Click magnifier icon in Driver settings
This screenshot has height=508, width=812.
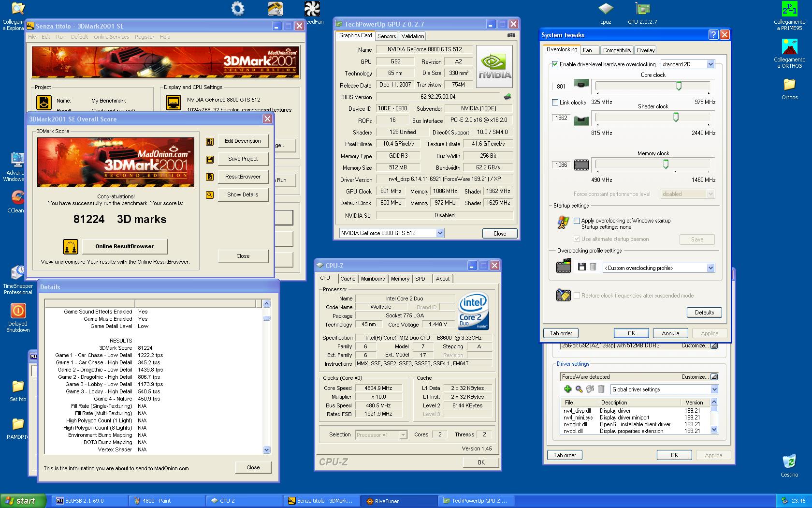(x=579, y=389)
